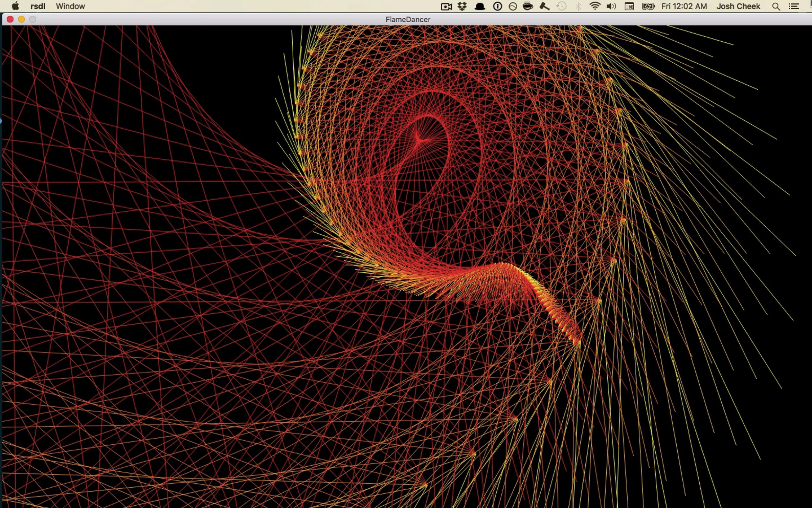The width and height of the screenshot is (812, 508).
Task: Click the bowler hat menu bar icon
Action: point(480,6)
